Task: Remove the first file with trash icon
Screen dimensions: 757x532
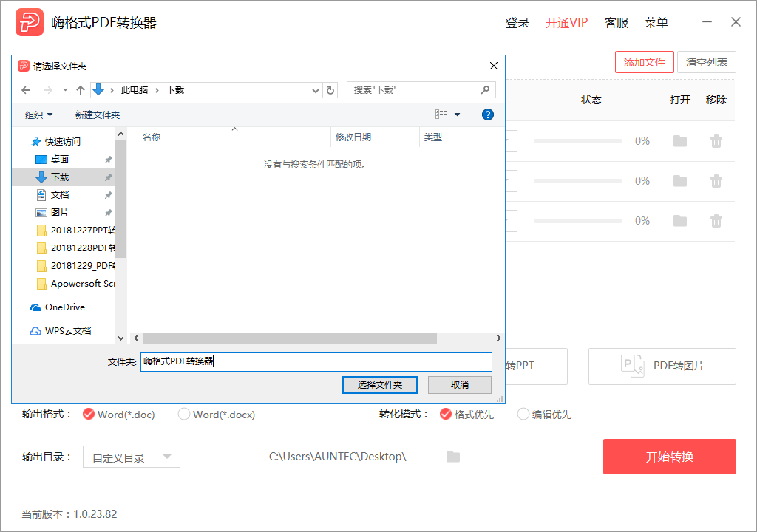Action: coord(716,141)
